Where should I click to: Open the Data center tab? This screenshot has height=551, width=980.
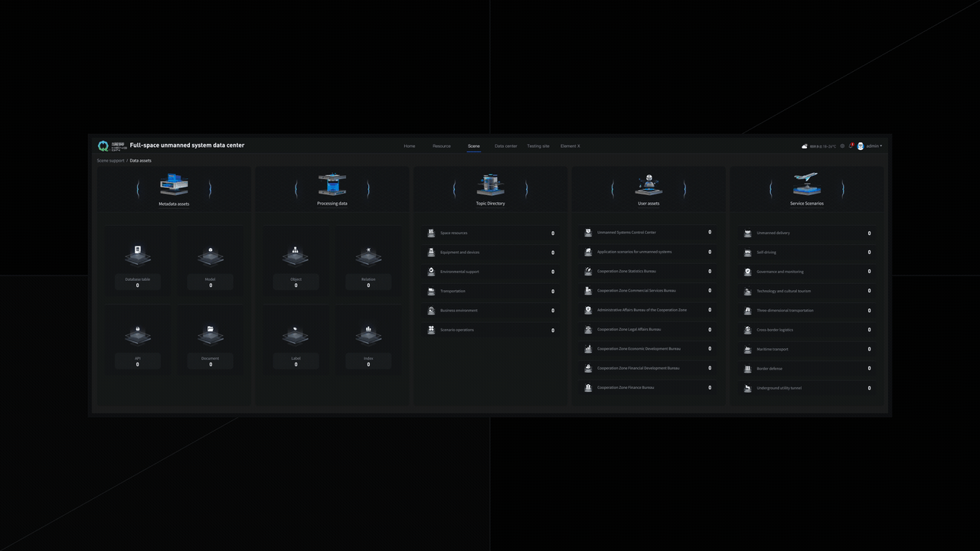pos(505,146)
